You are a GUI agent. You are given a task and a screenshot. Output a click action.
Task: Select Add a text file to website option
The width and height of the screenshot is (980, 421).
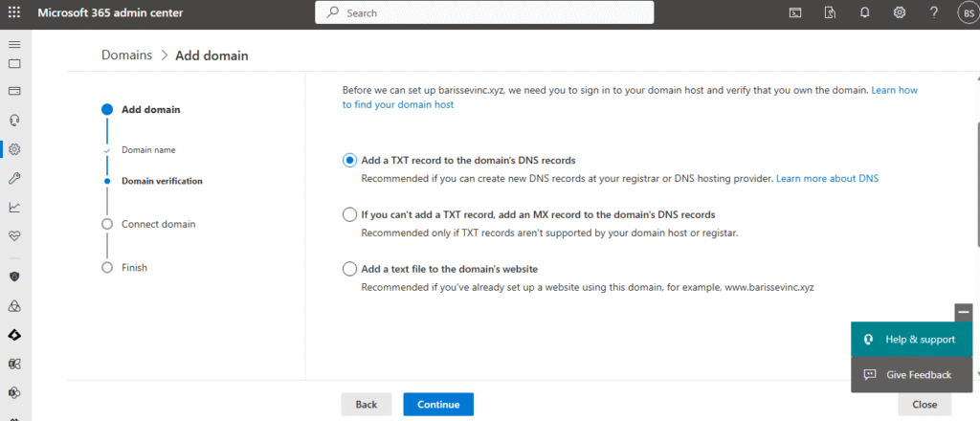click(x=349, y=269)
